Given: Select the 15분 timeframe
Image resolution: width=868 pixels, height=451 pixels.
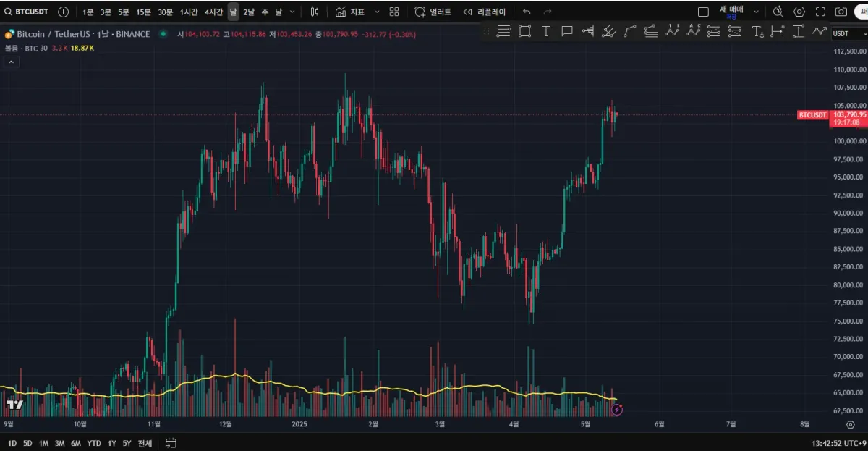Looking at the screenshot, I should point(144,12).
